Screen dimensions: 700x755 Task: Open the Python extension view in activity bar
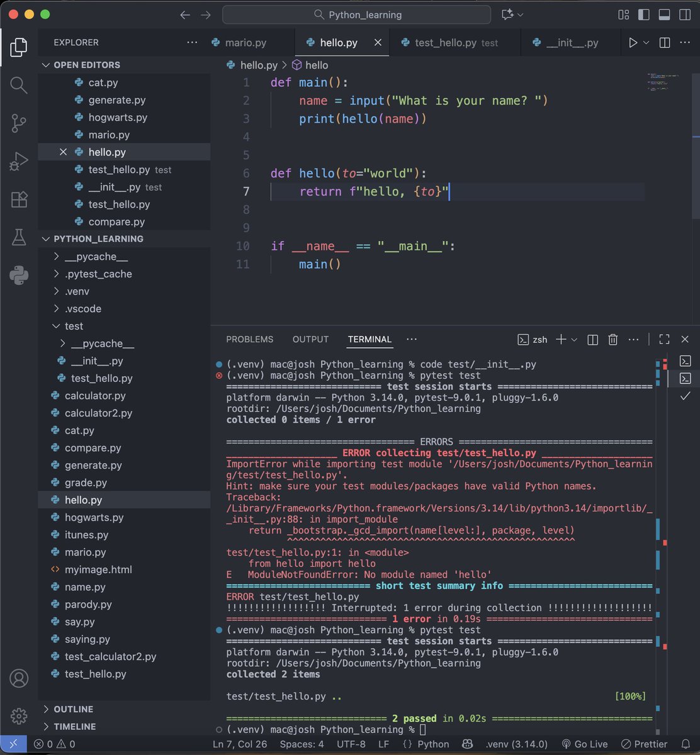click(x=18, y=275)
